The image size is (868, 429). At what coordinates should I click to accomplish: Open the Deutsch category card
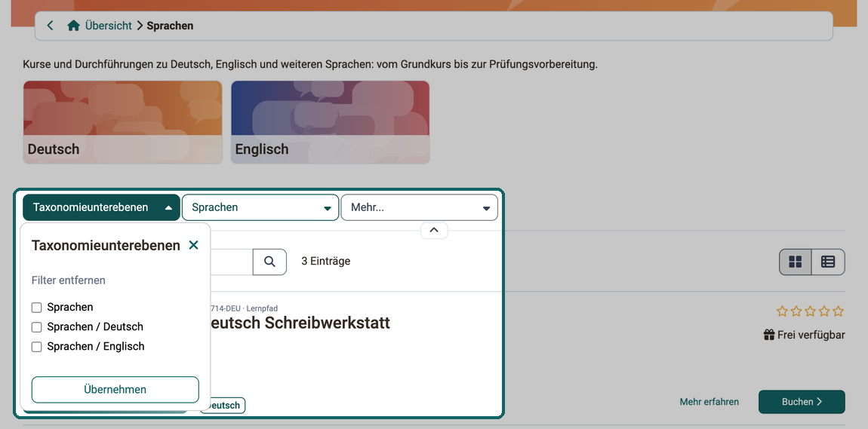pyautogui.click(x=122, y=122)
